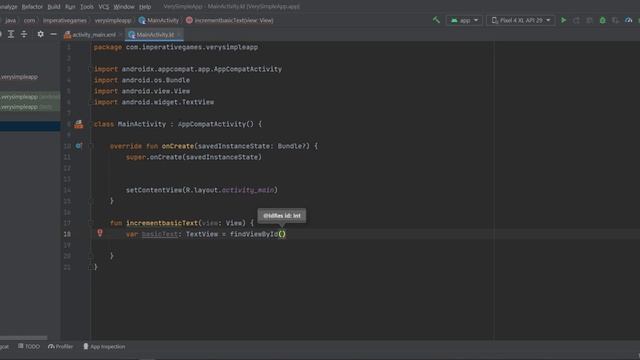Switch to the activity_main.xml editor tab
Image resolution: width=640 pixels, height=360 pixels.
tap(93, 35)
